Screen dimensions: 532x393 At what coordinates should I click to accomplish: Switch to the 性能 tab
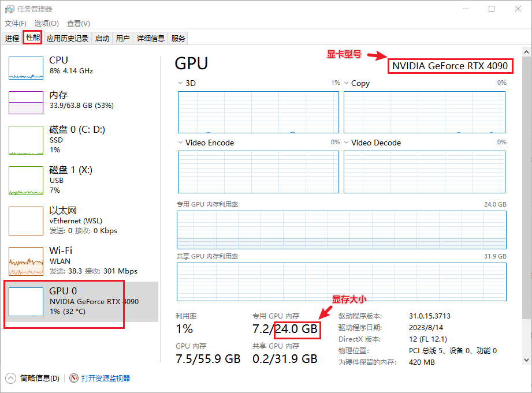click(32, 38)
